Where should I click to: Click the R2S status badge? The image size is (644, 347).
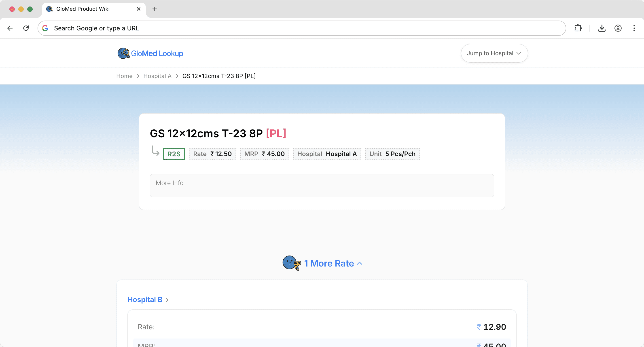point(174,154)
